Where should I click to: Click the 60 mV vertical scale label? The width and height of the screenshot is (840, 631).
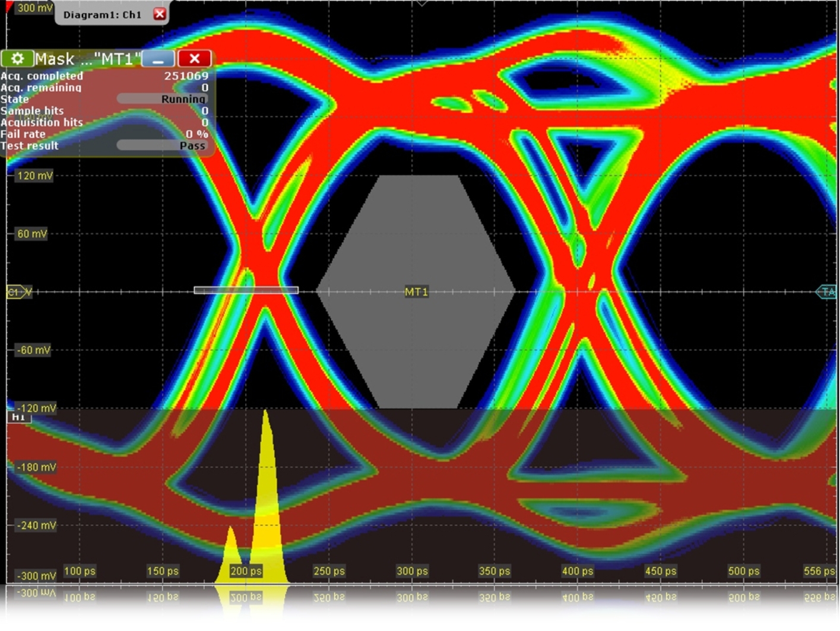pos(32,234)
